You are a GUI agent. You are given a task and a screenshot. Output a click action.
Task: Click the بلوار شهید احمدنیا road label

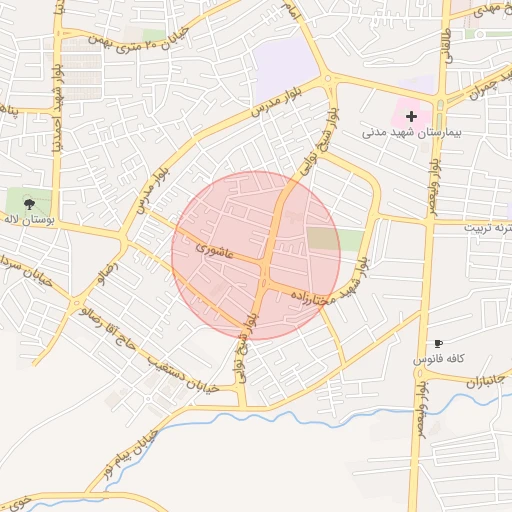tap(57, 109)
